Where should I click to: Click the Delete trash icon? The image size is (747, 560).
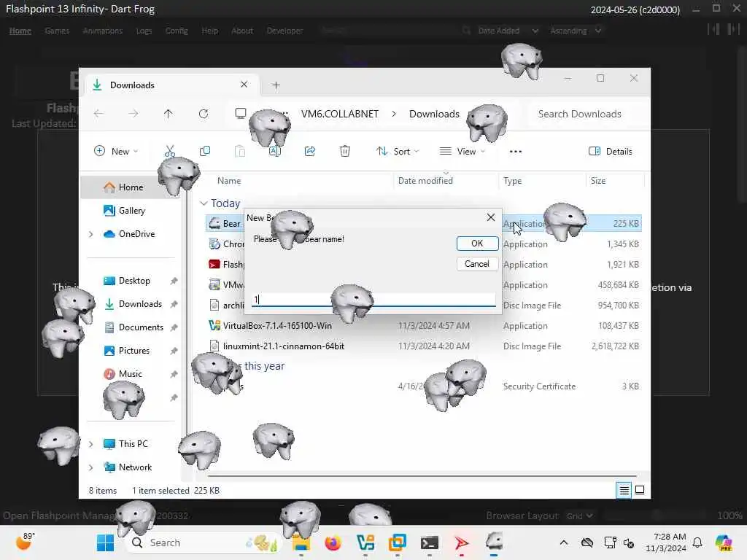345,152
